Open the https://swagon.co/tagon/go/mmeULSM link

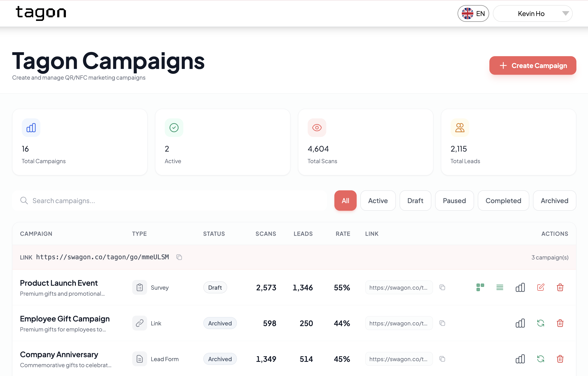[x=102, y=257]
